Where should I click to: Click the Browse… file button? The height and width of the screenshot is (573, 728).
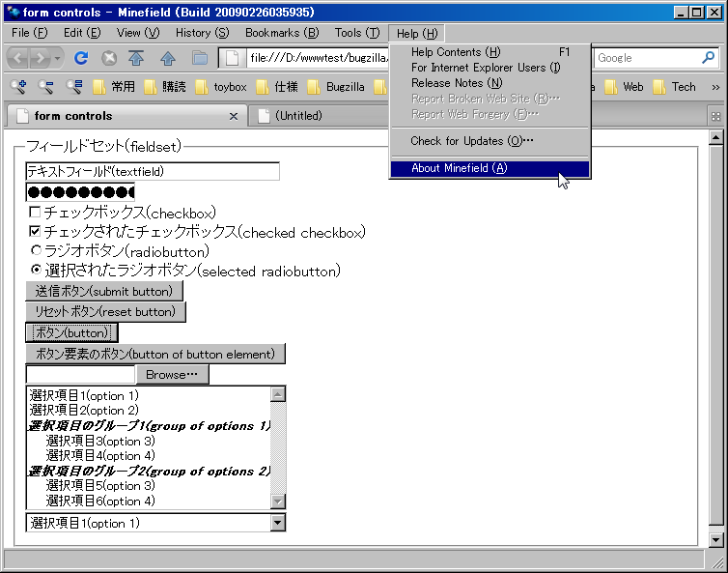pyautogui.click(x=172, y=374)
